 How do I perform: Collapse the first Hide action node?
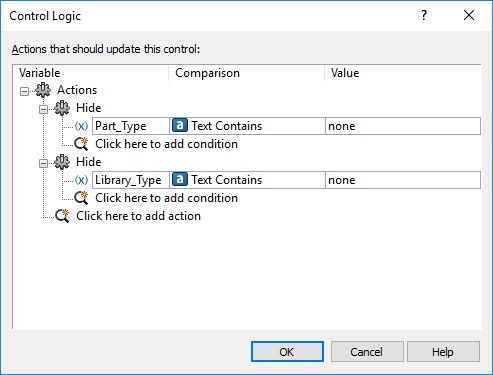43,109
